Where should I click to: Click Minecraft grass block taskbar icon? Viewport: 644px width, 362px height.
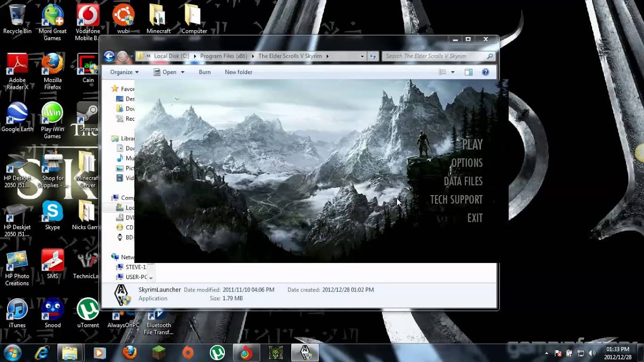click(159, 353)
